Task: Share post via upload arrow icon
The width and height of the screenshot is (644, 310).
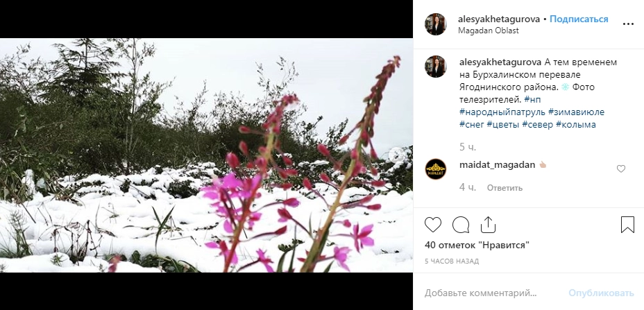Action: tap(489, 225)
